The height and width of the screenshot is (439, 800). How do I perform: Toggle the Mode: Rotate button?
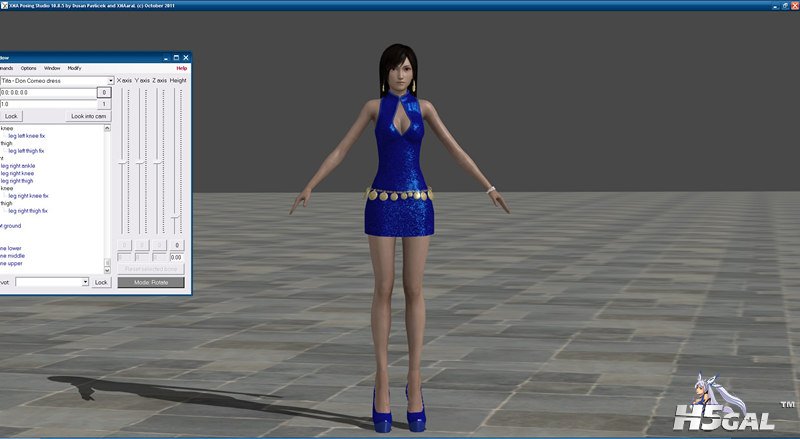(x=151, y=282)
